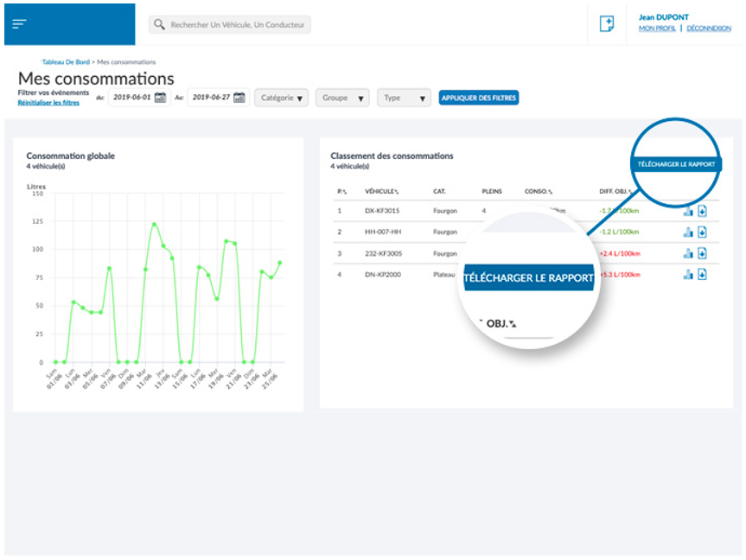Expand the Groupe filter dropdown

click(343, 98)
